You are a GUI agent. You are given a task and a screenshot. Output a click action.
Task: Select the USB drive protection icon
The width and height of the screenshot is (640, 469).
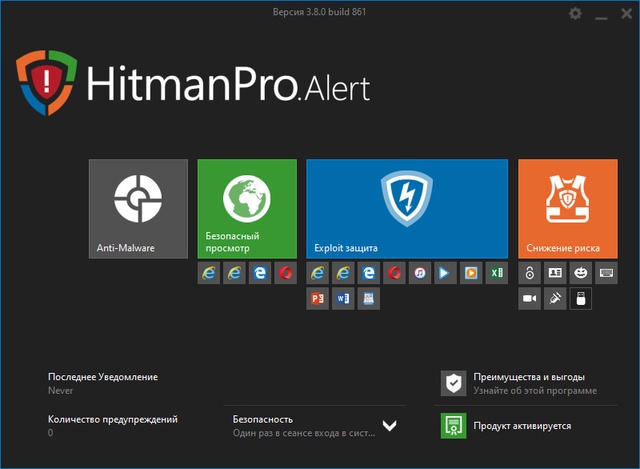(x=581, y=298)
